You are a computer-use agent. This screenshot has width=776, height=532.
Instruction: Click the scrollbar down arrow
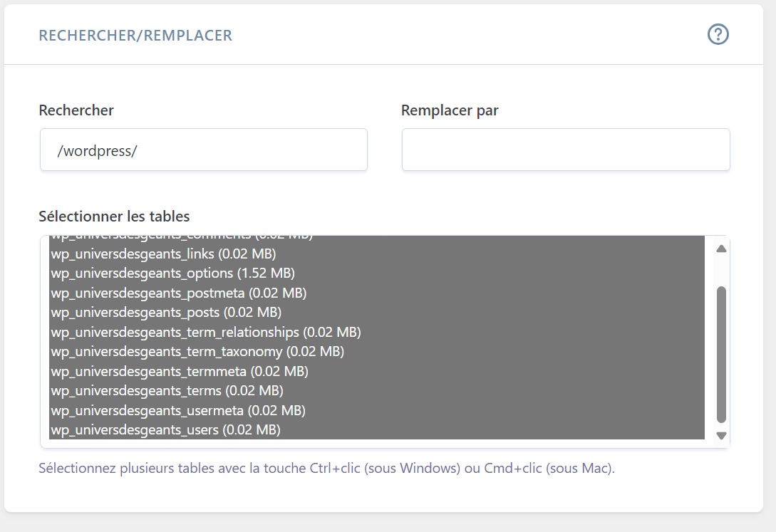[x=721, y=436]
